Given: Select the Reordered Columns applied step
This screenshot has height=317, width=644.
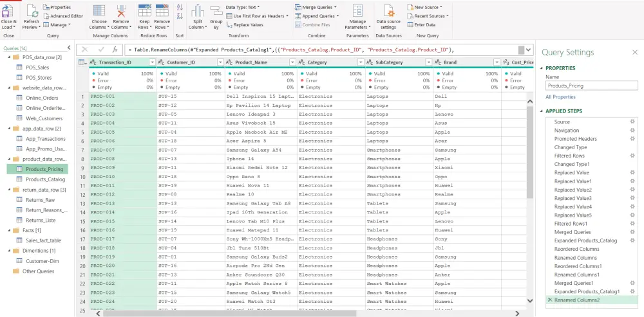Looking at the screenshot, I should point(576,249).
